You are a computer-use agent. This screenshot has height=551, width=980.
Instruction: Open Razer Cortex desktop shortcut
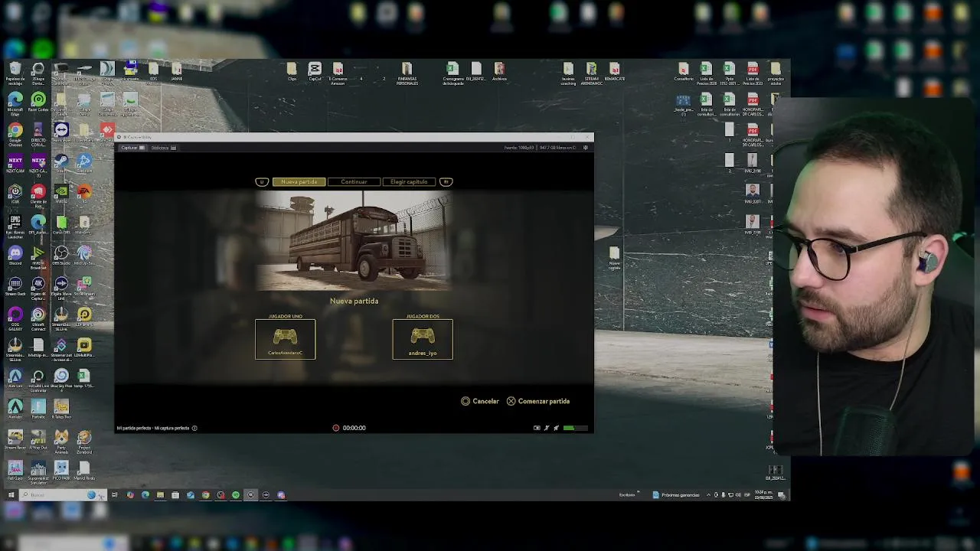[x=38, y=103]
